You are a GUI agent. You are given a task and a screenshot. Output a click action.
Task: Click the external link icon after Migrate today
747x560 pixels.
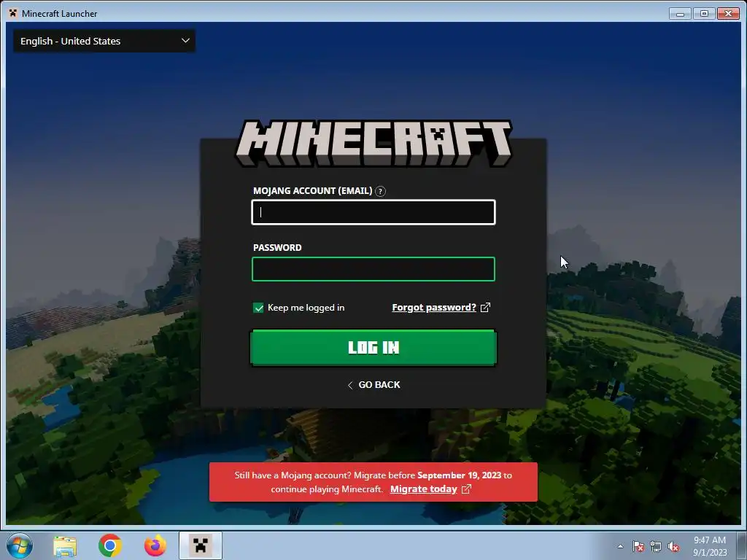click(x=466, y=489)
